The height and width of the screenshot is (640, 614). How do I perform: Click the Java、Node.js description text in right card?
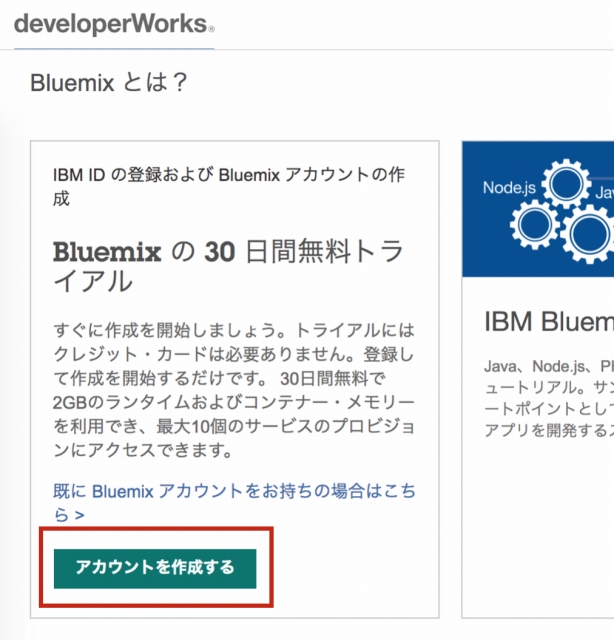pos(549,398)
